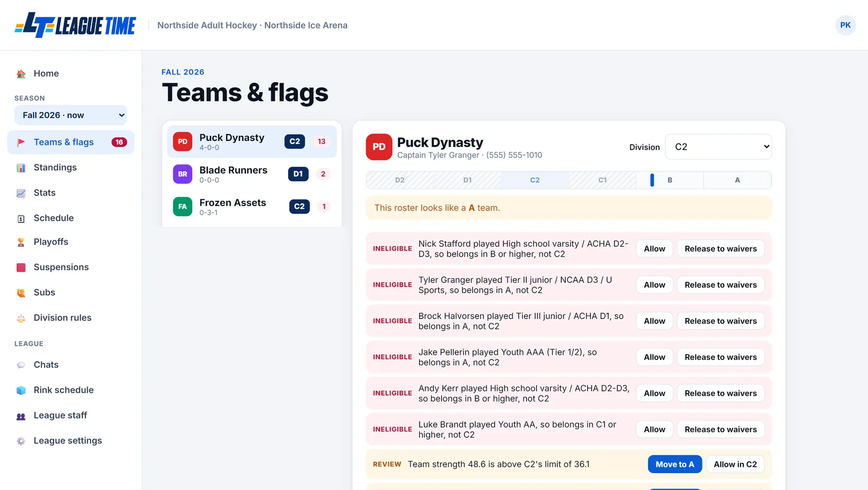
Task: Click the League settings gear icon
Action: pos(21,441)
